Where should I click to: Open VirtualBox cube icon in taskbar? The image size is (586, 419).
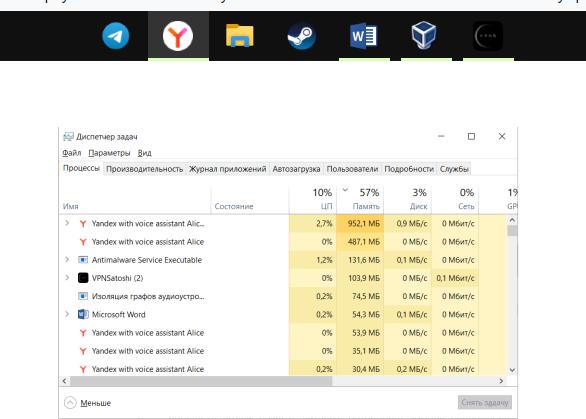point(424,35)
